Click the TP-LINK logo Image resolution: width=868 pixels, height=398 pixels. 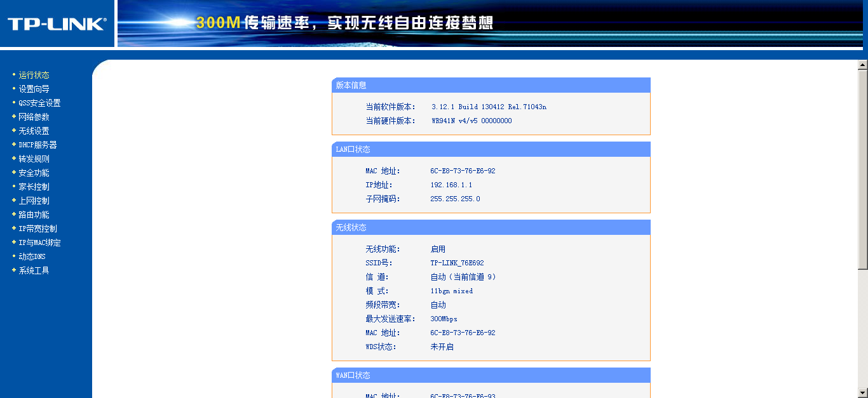(57, 24)
